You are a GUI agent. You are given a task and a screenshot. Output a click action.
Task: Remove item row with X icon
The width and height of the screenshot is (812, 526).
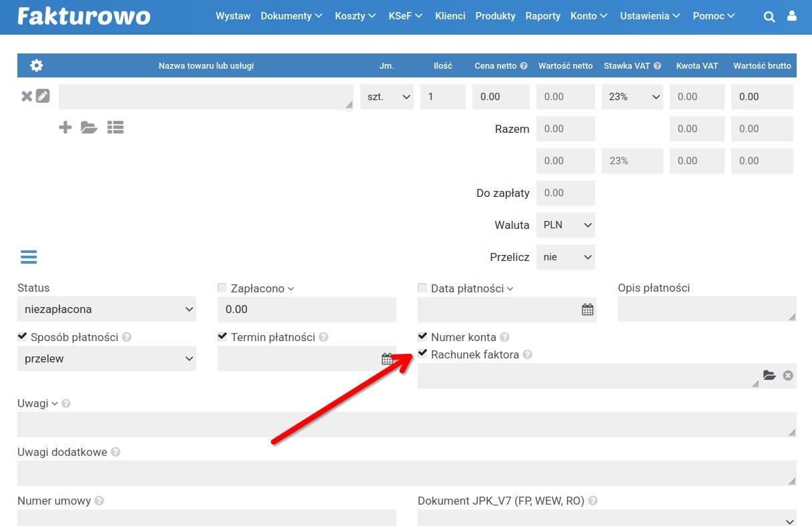[27, 96]
